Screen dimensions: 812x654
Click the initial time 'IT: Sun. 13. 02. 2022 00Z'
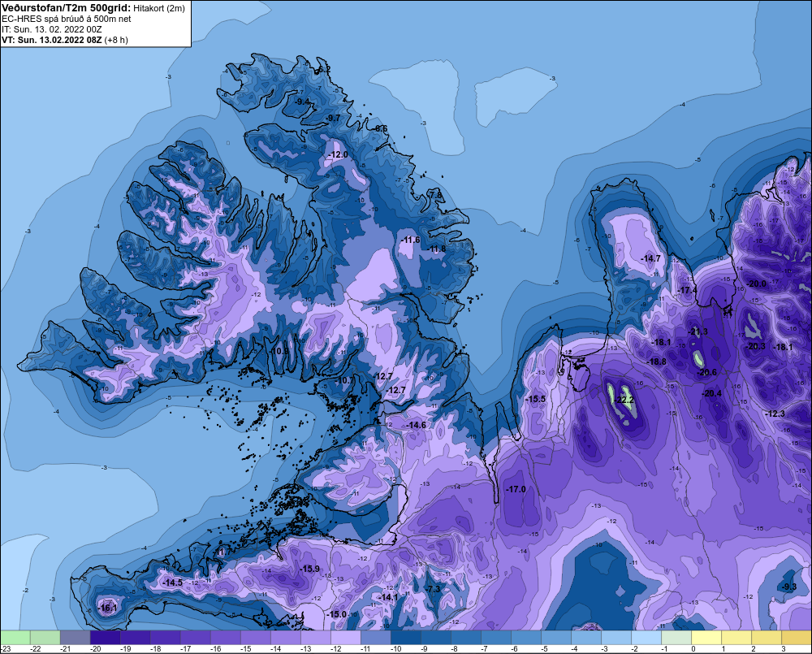coord(52,29)
